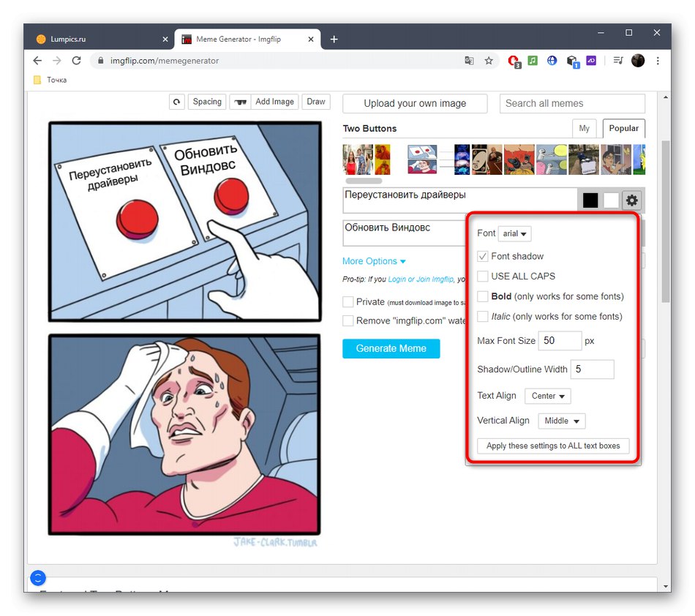
Task: Click the browser forward arrow
Action: 57,61
